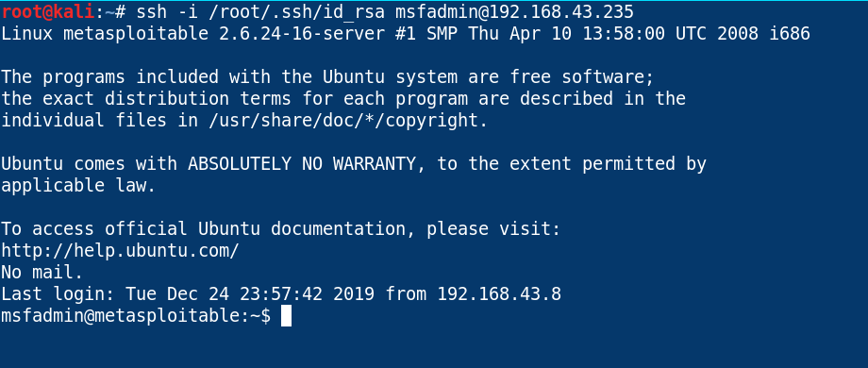The height and width of the screenshot is (368, 868).
Task: Click the "free software;" text
Action: point(582,77)
